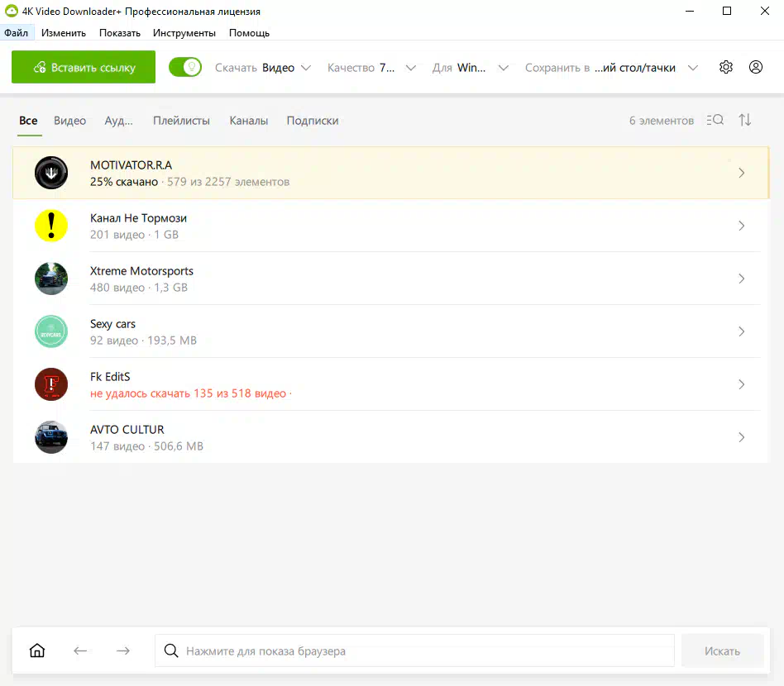Click the browser back arrow
Screen dimensions: 784x686
click(80, 650)
